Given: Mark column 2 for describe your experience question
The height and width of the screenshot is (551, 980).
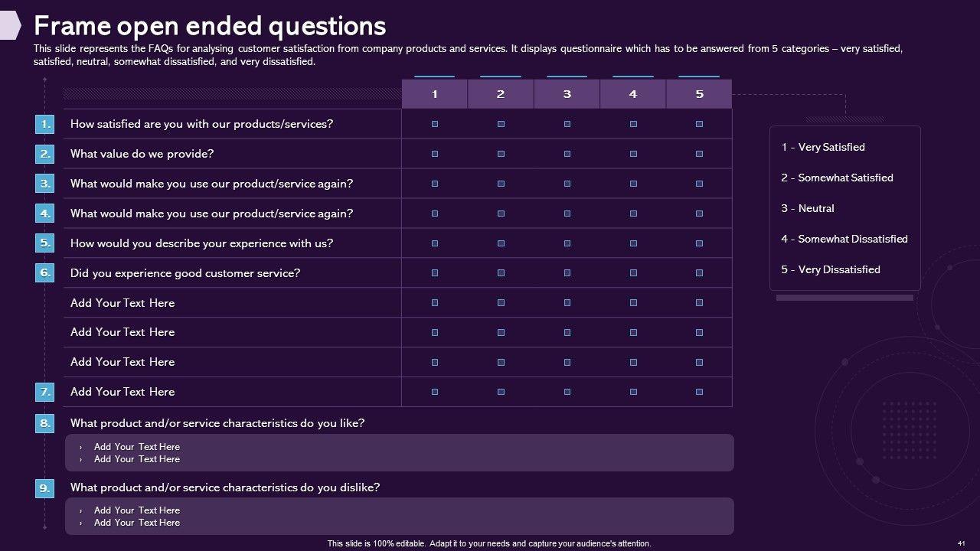Looking at the screenshot, I should click(x=501, y=243).
